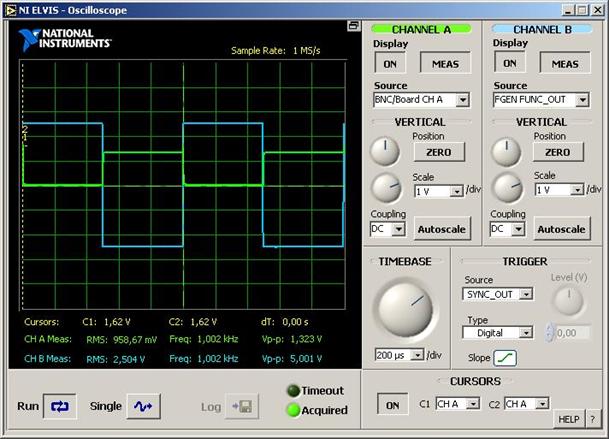
Task: Open Channel B Scale 1 V dropdown
Action: [559, 190]
